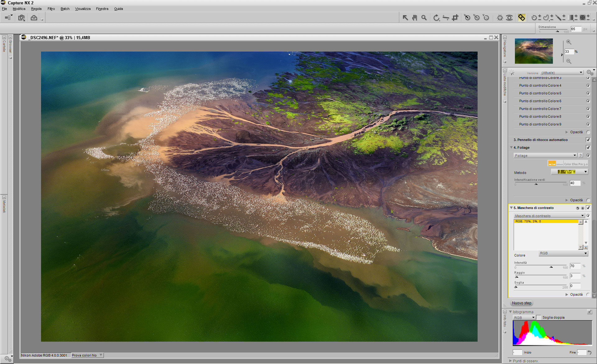Select the Direct Selection arrow tool
The width and height of the screenshot is (597, 364).
(405, 18)
